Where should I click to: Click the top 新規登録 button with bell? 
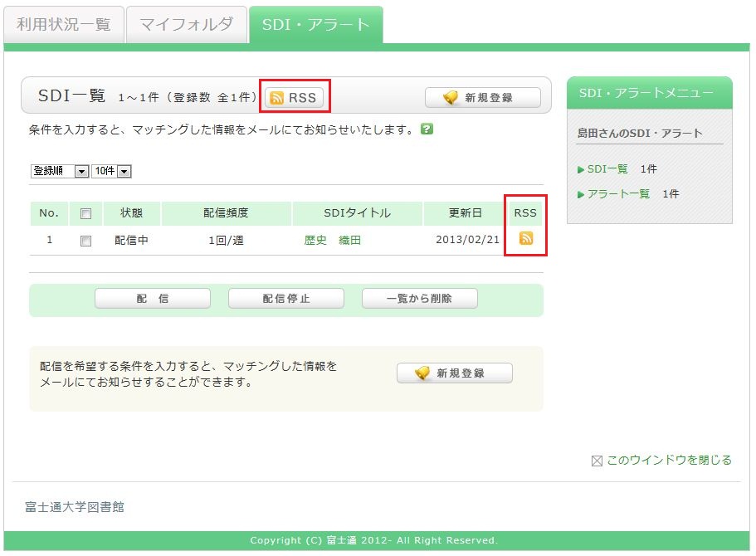coord(482,98)
